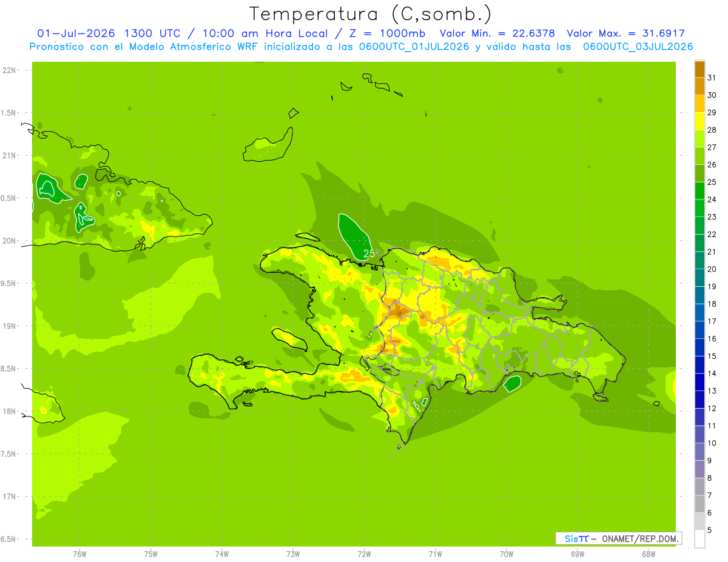This screenshot has width=728, height=562.
Task: Click the hottest brown area on the Haiti border
Action: point(398,312)
